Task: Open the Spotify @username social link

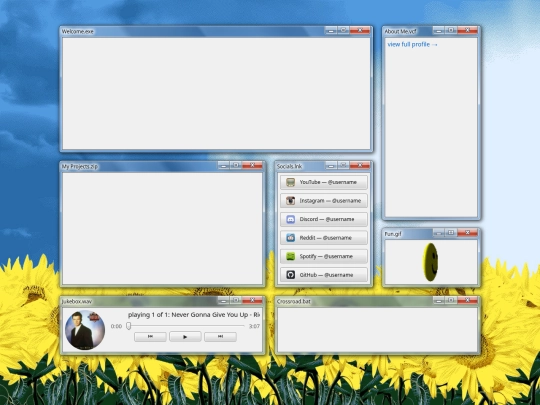Action: 323,257
